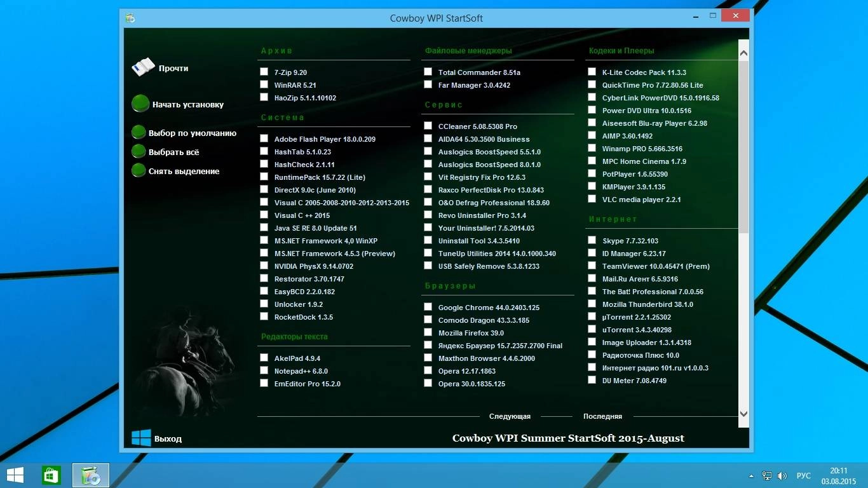Check the Notepad++ 6.8.0 checkbox
This screenshot has width=868, height=488.
tap(264, 370)
